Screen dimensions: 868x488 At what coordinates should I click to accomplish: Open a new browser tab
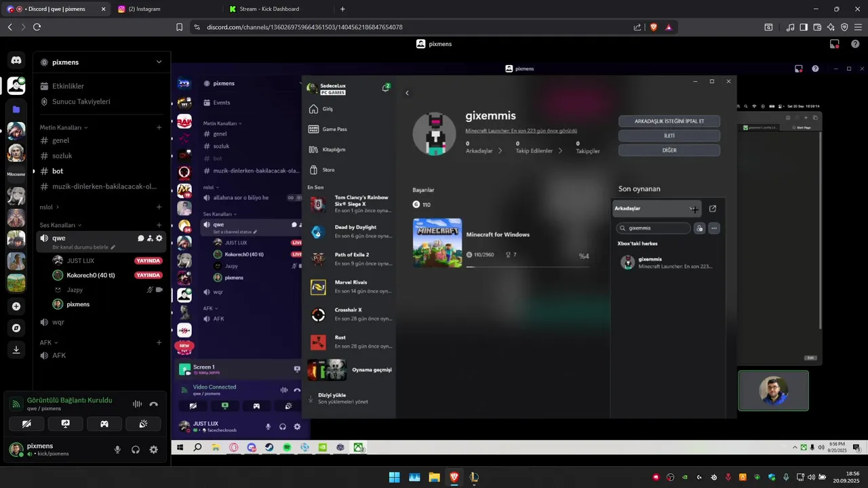(342, 9)
